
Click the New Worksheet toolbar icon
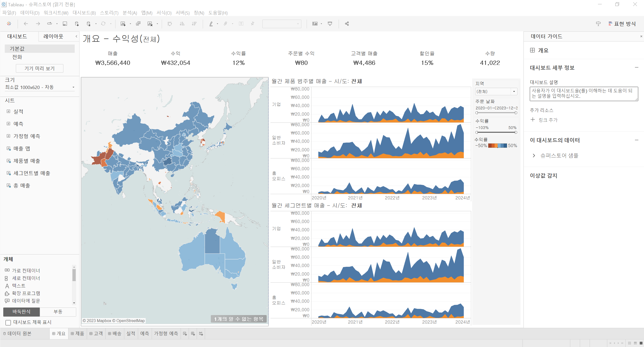coord(123,24)
